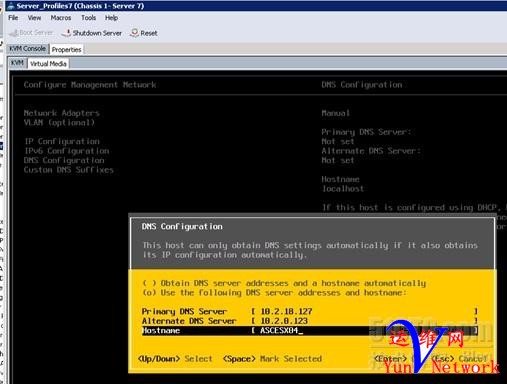Viewport: 507px width, 384px height.
Task: Open the Tools menu
Action: [x=88, y=18]
